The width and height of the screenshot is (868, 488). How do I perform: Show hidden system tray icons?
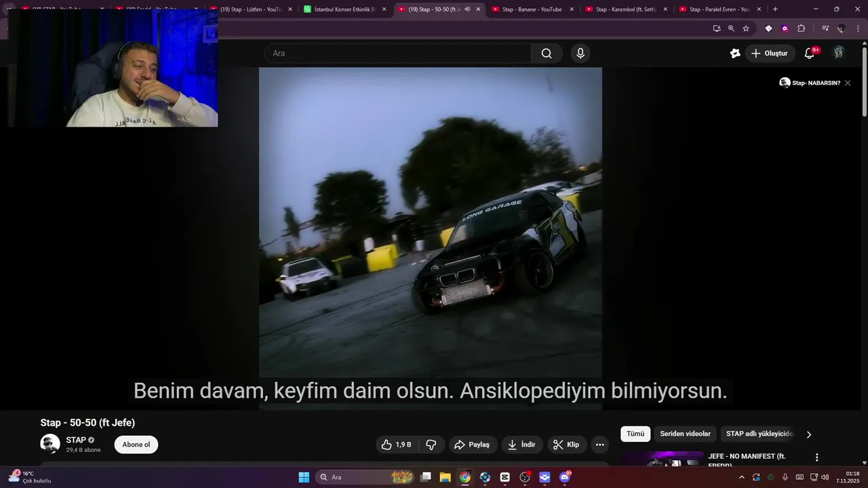click(x=741, y=477)
